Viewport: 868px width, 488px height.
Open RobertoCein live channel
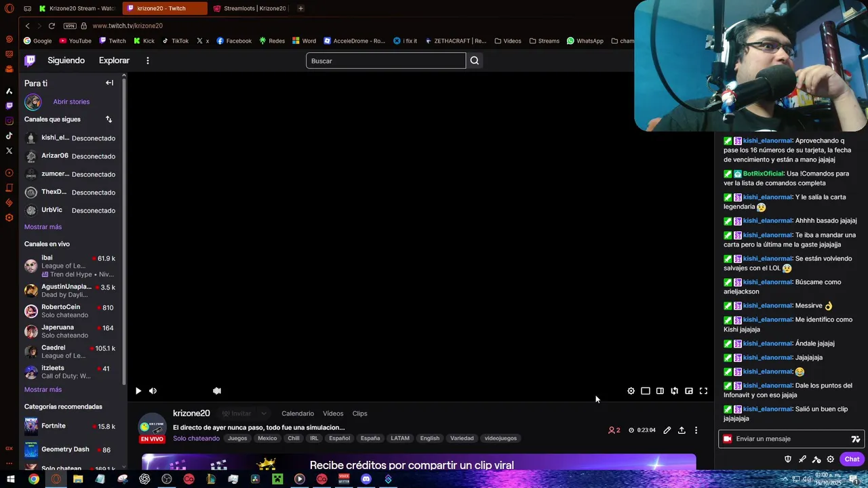tap(70, 311)
